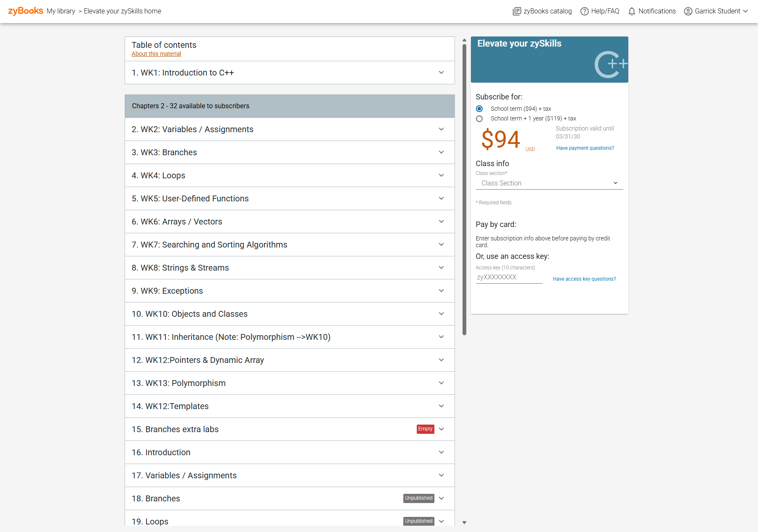
Task: Open the zyBooks catalog icon
Action: point(517,11)
